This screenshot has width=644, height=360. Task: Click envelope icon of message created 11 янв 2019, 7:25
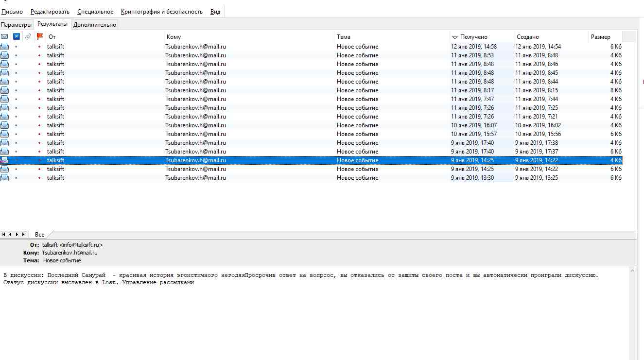[x=4, y=108]
